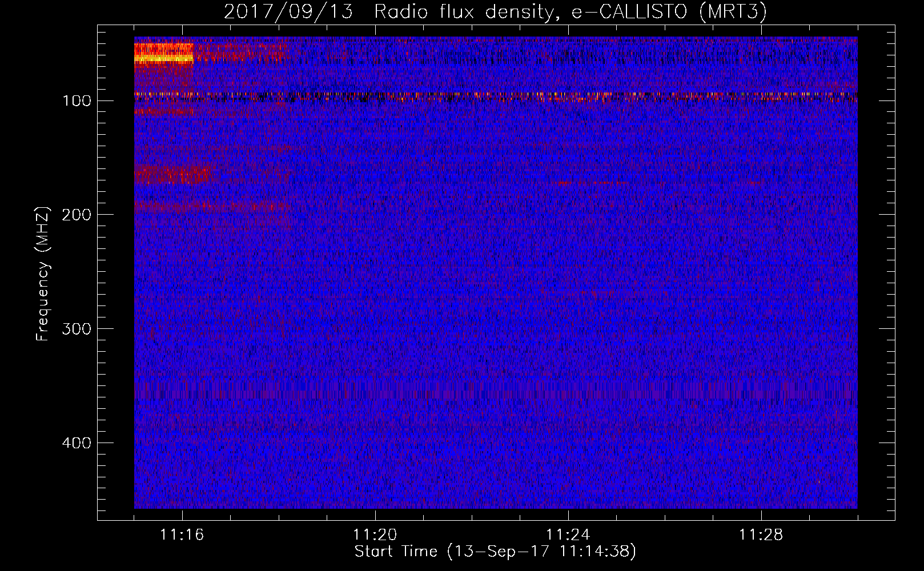Click the 11:20 time tick label
Screen dimensions: 924x571
click(x=375, y=535)
